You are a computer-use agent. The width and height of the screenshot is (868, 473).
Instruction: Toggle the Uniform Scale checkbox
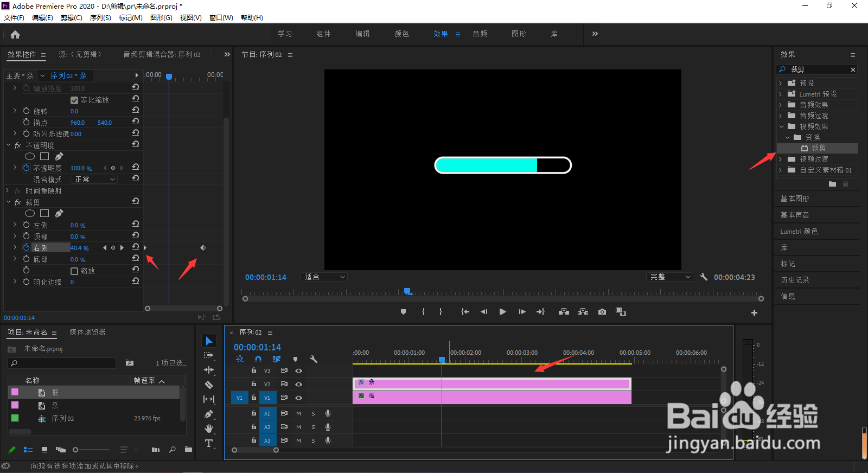point(74,100)
